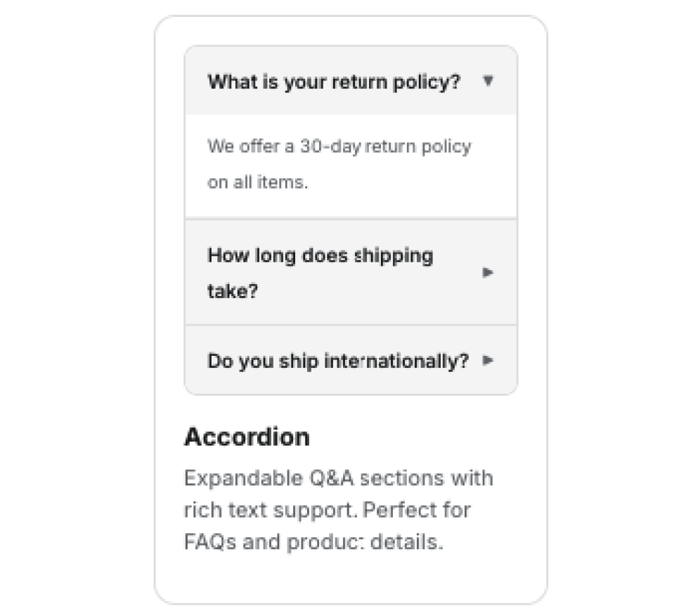This screenshot has width=700, height=616.
Task: Select the word 'take?' in shipping question
Action: tap(233, 291)
